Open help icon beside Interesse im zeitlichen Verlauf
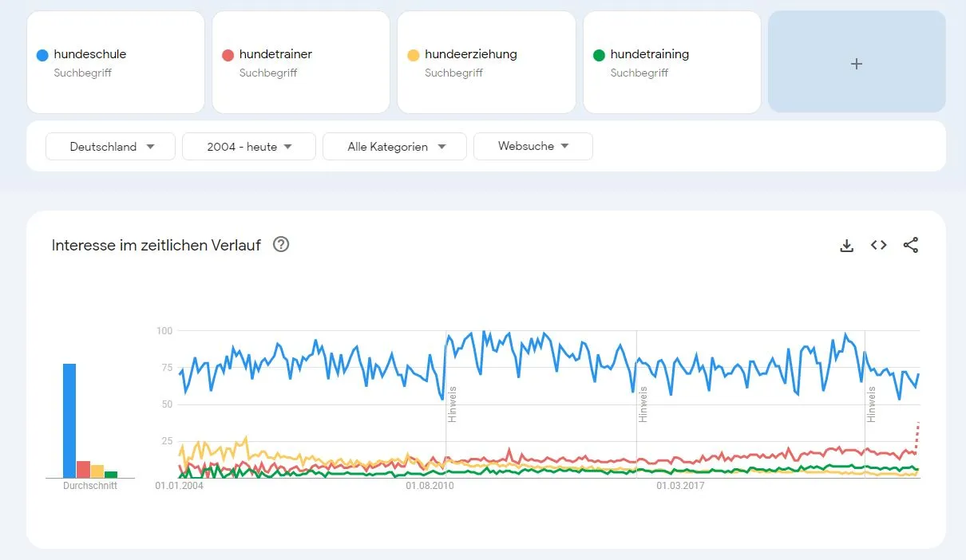This screenshot has width=966, height=560. click(x=281, y=245)
